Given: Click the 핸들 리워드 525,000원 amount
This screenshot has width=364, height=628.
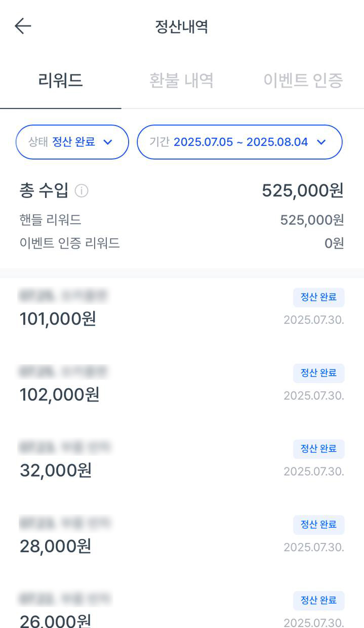Looking at the screenshot, I should (312, 220).
